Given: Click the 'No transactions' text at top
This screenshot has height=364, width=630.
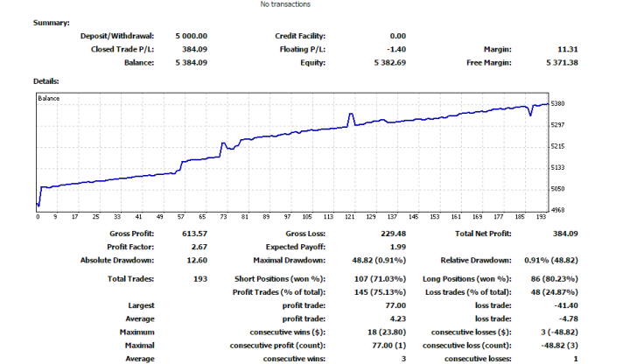Looking at the screenshot, I should click(x=285, y=4).
